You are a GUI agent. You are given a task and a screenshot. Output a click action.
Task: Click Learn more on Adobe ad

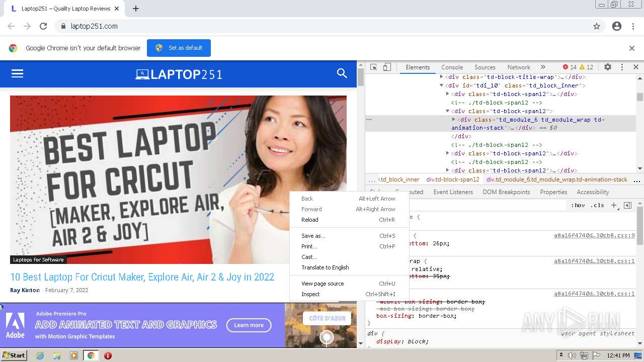click(x=249, y=325)
